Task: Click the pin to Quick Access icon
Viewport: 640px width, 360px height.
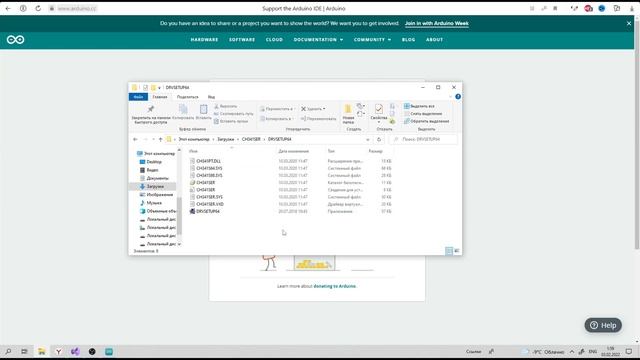Action: pos(151,109)
